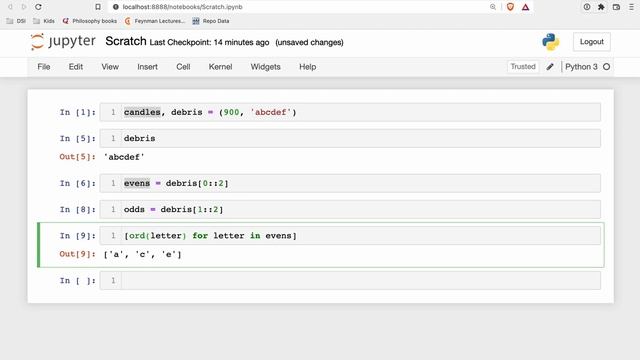Click into the odds = debris[1::2] cell
The height and width of the screenshot is (360, 640).
(x=350, y=209)
